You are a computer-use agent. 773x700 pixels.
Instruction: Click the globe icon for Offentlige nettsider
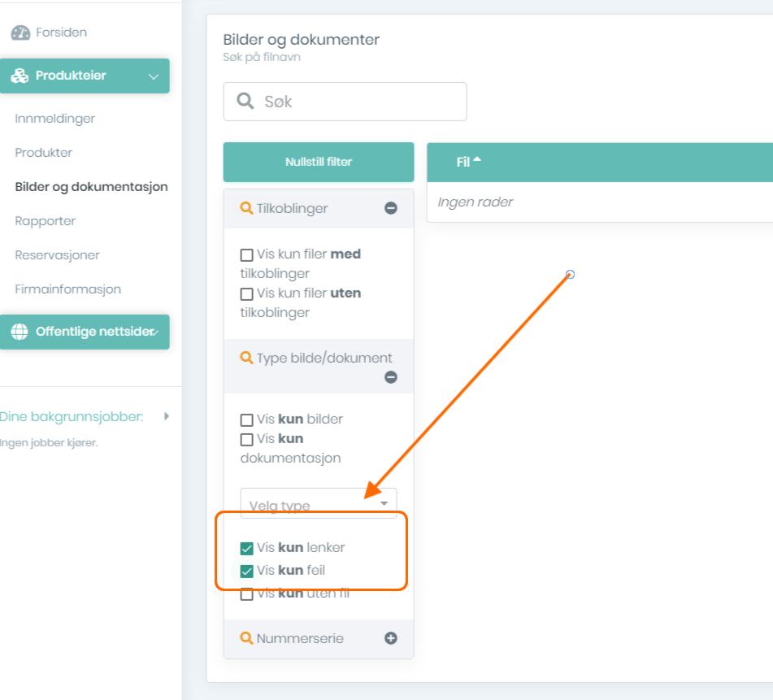pos(20,332)
